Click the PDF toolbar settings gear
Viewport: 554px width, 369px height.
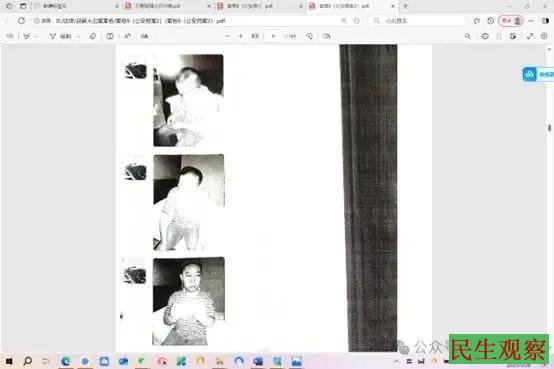pyautogui.click(x=544, y=36)
